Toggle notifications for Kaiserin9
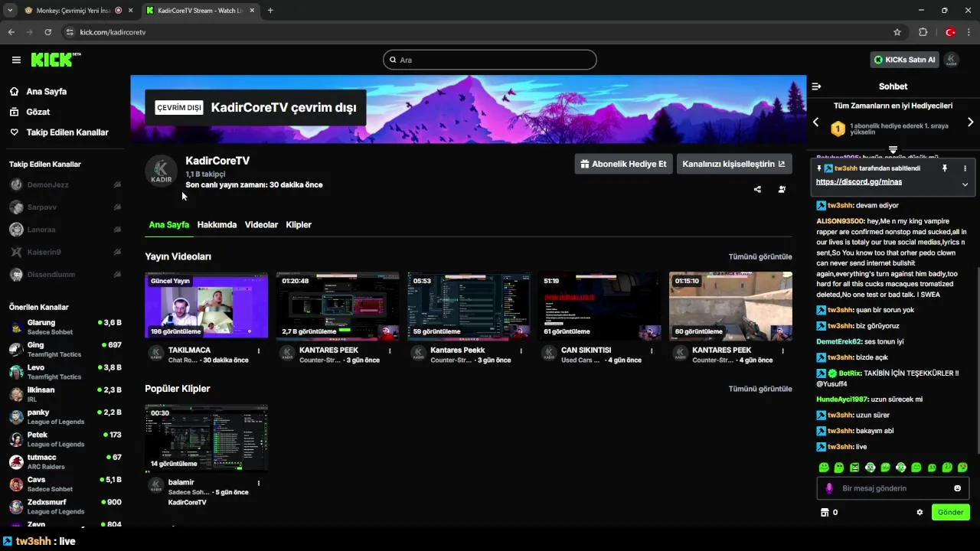Image resolution: width=980 pixels, height=551 pixels. click(x=117, y=252)
